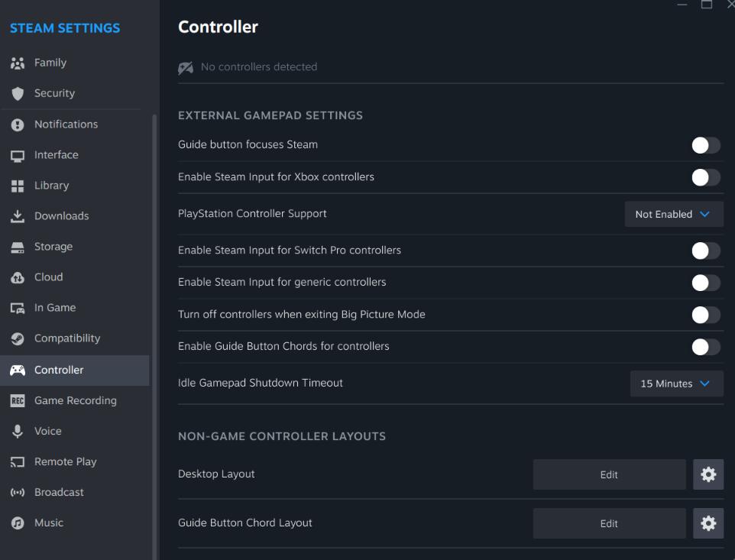This screenshot has width=735, height=560.
Task: Click the Storage drive icon
Action: (x=18, y=247)
